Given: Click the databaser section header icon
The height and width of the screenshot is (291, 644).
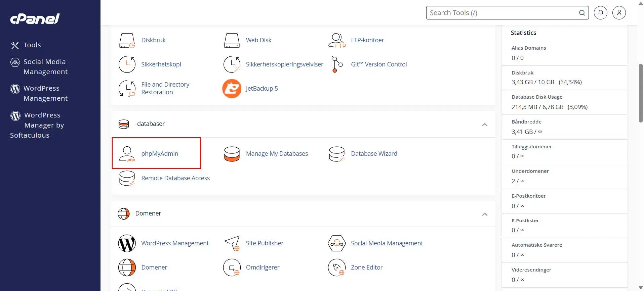Looking at the screenshot, I should (x=124, y=124).
